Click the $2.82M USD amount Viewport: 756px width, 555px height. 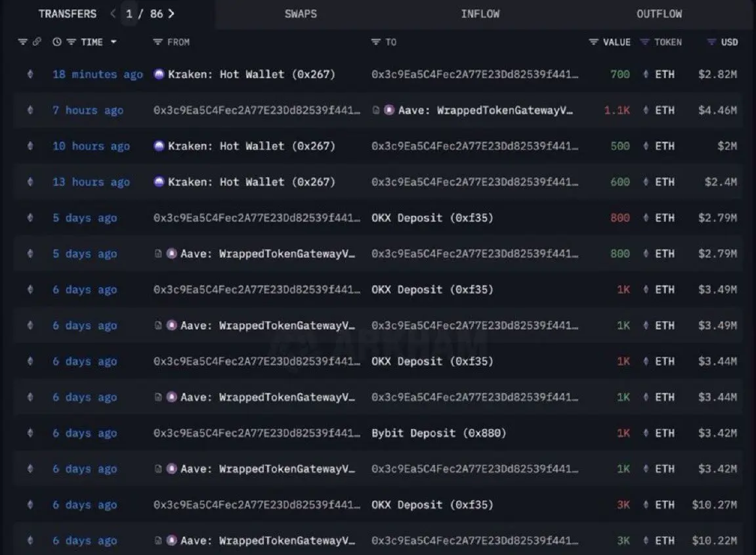717,74
